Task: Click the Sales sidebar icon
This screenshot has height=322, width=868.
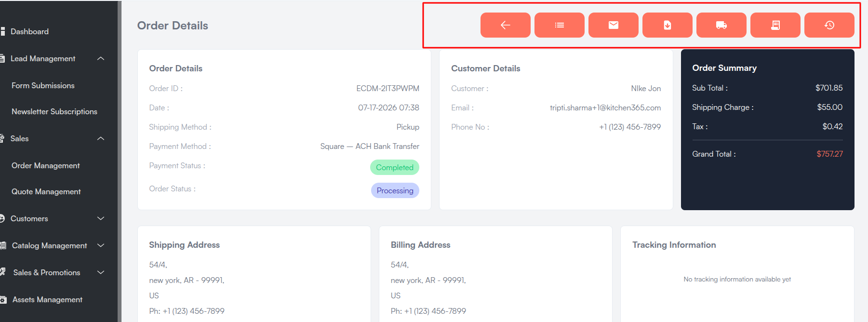Action: (2, 138)
